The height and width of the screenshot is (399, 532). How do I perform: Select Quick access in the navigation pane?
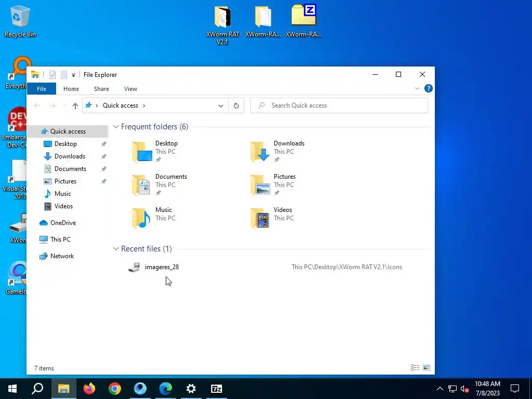68,131
